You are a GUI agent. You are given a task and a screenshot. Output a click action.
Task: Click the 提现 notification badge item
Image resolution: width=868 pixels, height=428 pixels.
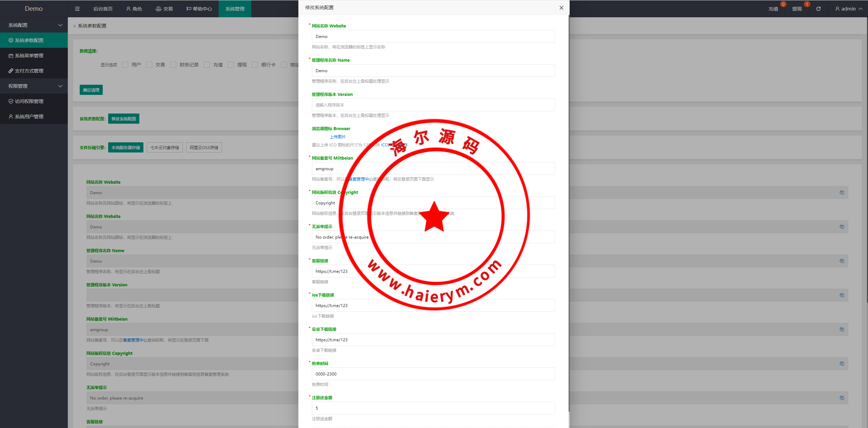797,9
